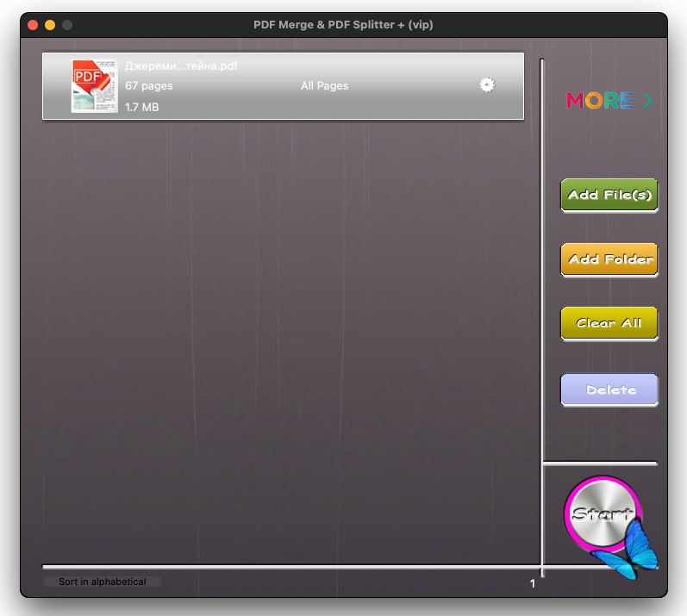Click the file count 1 in status bar
Screen dimensions: 687x616
click(x=533, y=583)
